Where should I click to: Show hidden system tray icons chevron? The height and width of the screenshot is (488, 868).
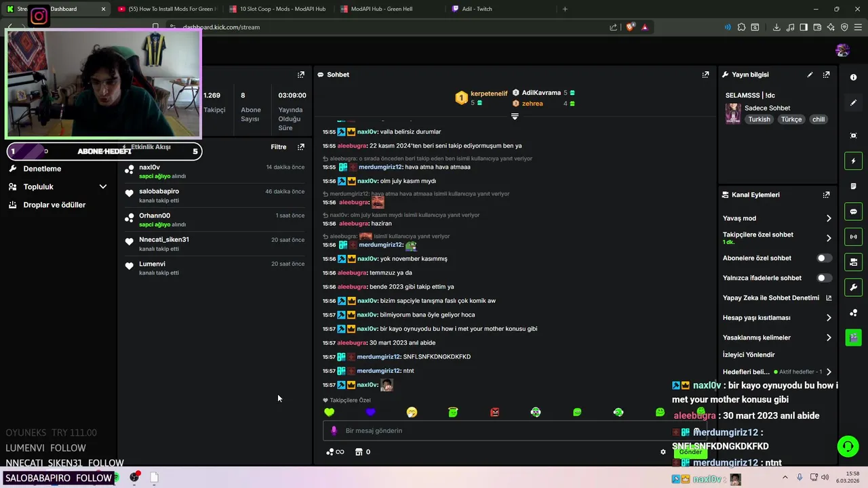pos(785,477)
